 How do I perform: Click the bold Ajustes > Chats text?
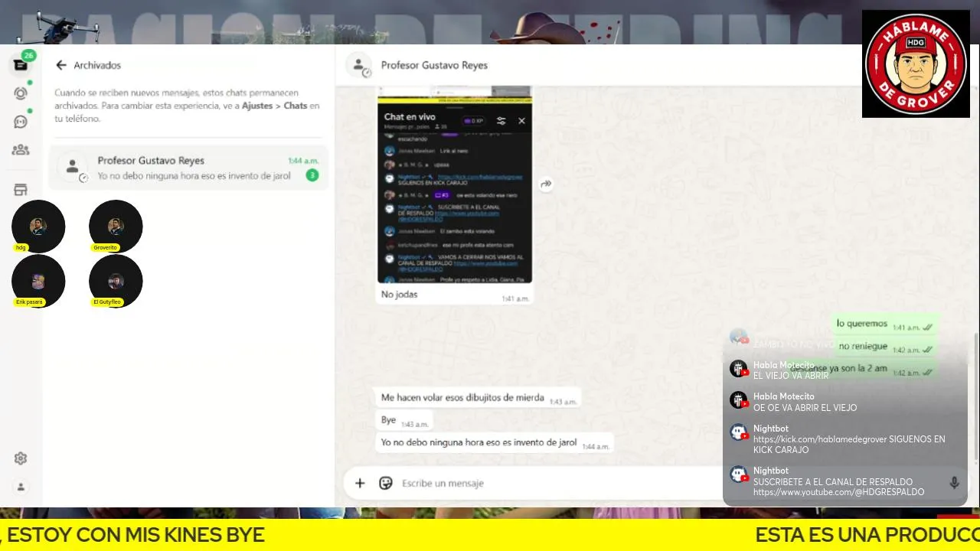pos(274,106)
